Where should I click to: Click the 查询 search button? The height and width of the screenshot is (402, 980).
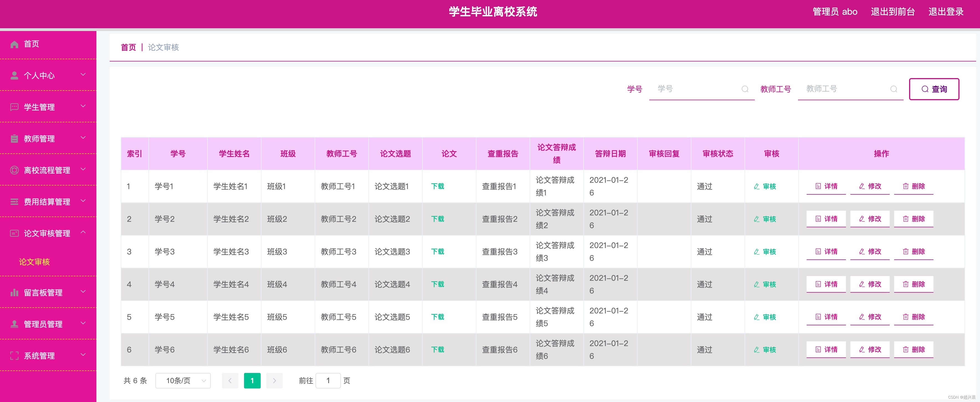[934, 89]
